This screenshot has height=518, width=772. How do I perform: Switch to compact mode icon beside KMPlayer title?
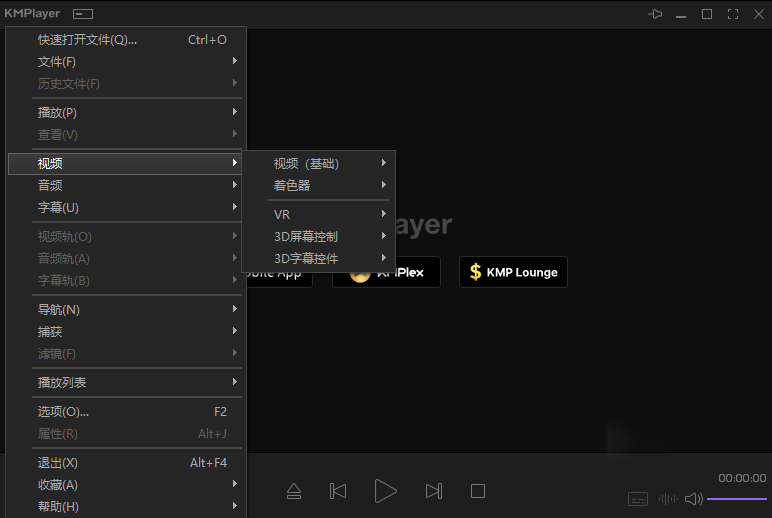tap(83, 14)
